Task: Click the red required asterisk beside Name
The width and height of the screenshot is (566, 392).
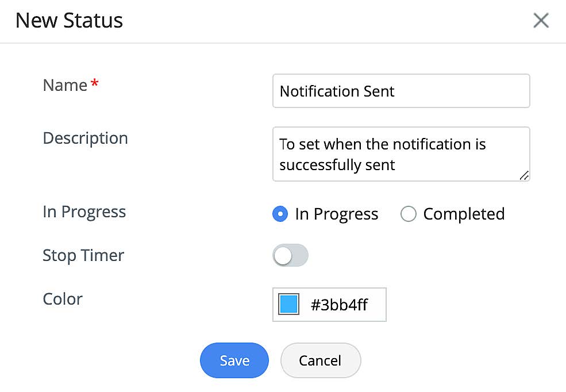Action: 95,84
